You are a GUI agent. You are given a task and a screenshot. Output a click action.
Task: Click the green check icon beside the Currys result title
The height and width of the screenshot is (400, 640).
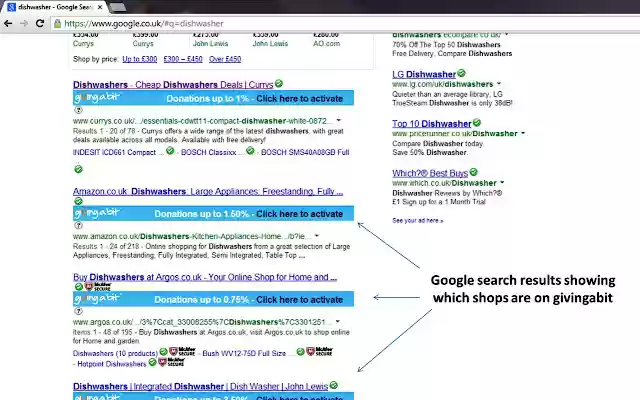pyautogui.click(x=279, y=84)
